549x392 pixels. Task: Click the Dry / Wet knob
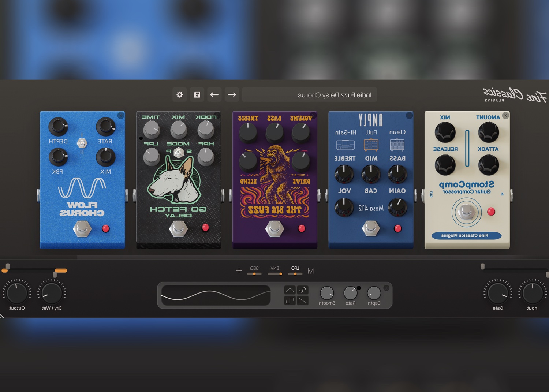[x=52, y=292]
